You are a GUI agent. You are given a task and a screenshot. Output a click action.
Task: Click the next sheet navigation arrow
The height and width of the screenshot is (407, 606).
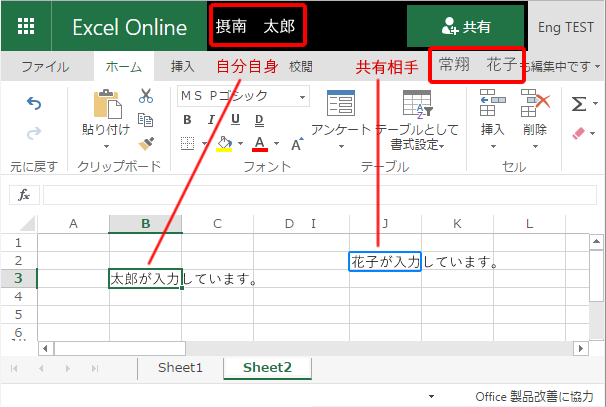(x=68, y=368)
